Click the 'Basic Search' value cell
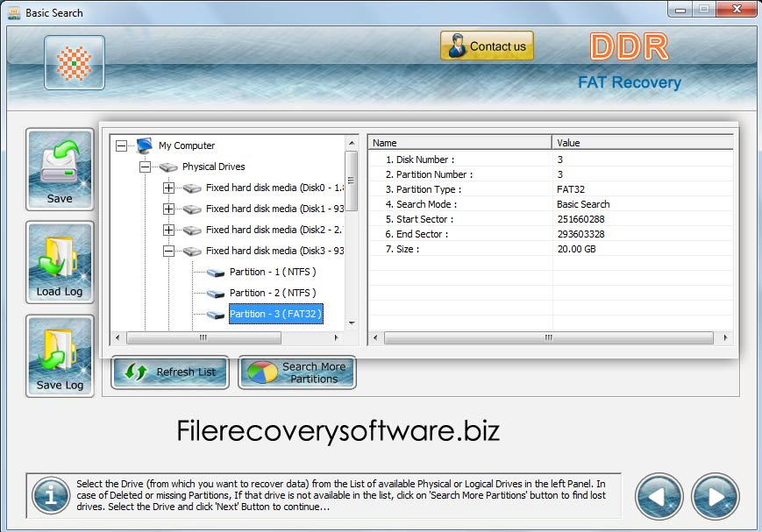The width and height of the screenshot is (762, 532). pyautogui.click(x=583, y=204)
